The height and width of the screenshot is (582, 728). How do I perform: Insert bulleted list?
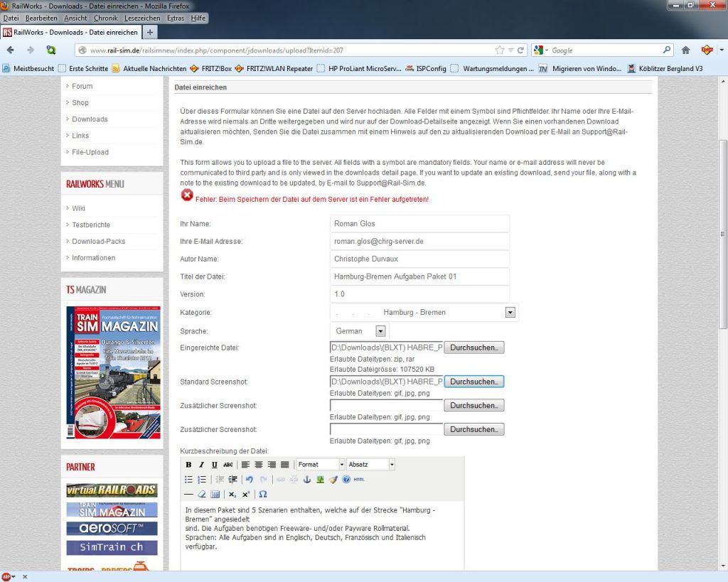[188, 480]
